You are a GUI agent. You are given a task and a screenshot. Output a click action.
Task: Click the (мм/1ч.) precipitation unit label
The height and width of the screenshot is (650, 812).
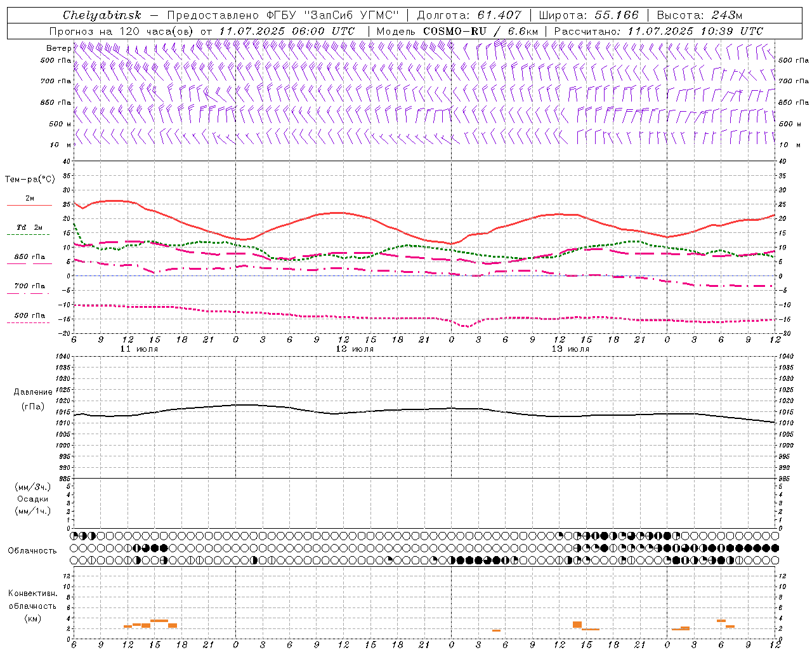point(33,511)
